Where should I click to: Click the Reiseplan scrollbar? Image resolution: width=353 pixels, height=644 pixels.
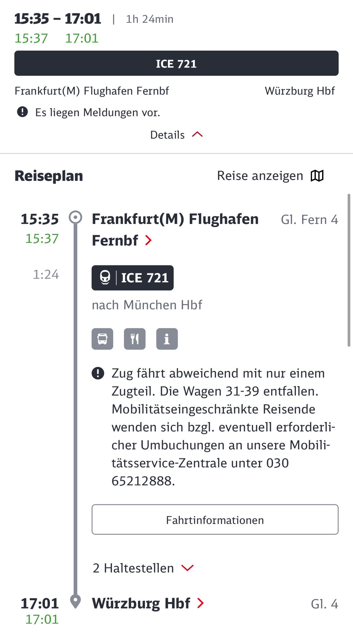[349, 270]
